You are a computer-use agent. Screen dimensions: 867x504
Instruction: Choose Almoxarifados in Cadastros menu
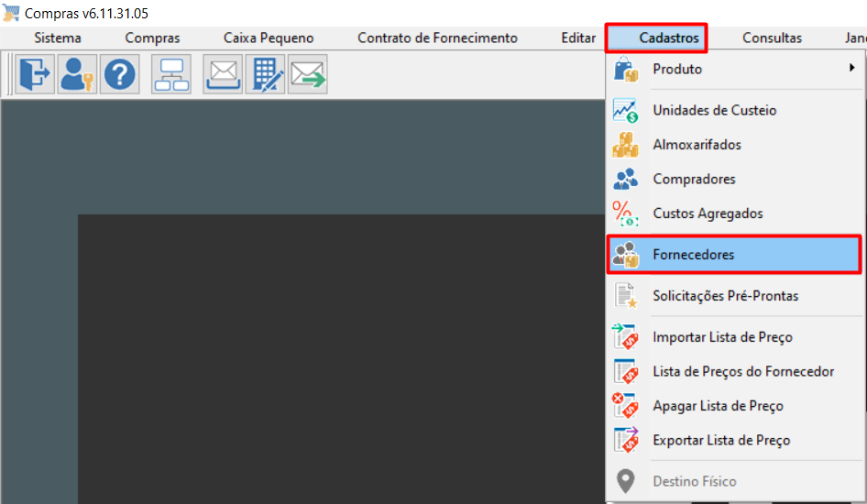click(735, 145)
